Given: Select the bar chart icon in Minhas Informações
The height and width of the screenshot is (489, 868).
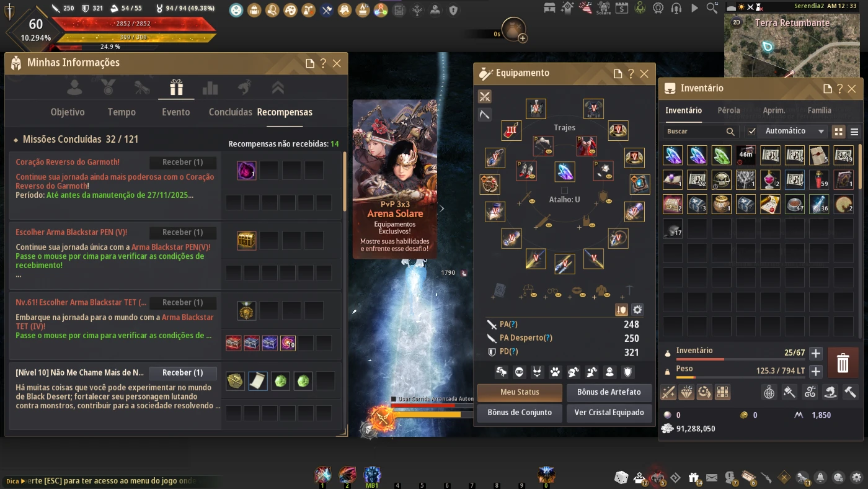Looking at the screenshot, I should tap(210, 88).
